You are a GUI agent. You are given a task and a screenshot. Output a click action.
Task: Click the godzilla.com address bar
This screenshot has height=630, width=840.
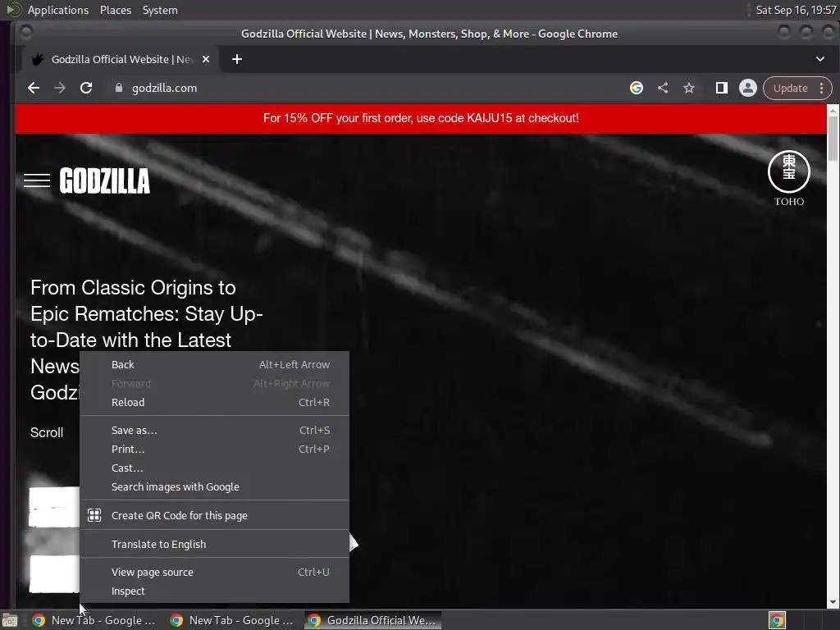370,88
